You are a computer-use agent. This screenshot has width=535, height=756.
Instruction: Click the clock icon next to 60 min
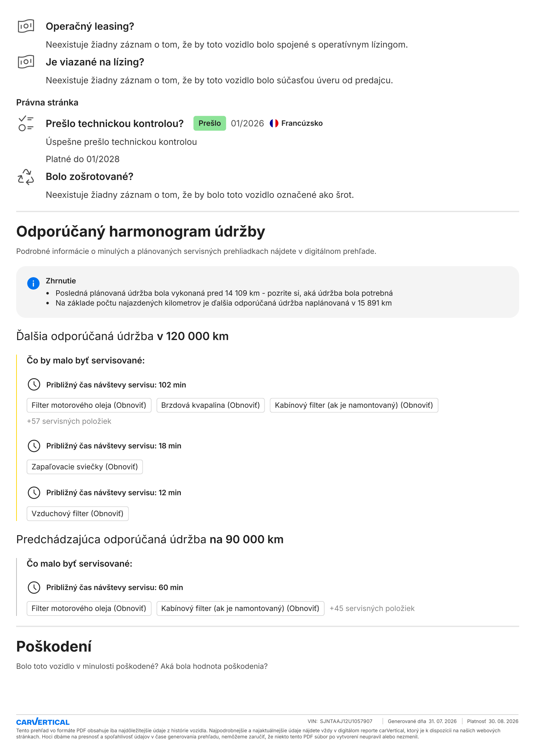(34, 587)
